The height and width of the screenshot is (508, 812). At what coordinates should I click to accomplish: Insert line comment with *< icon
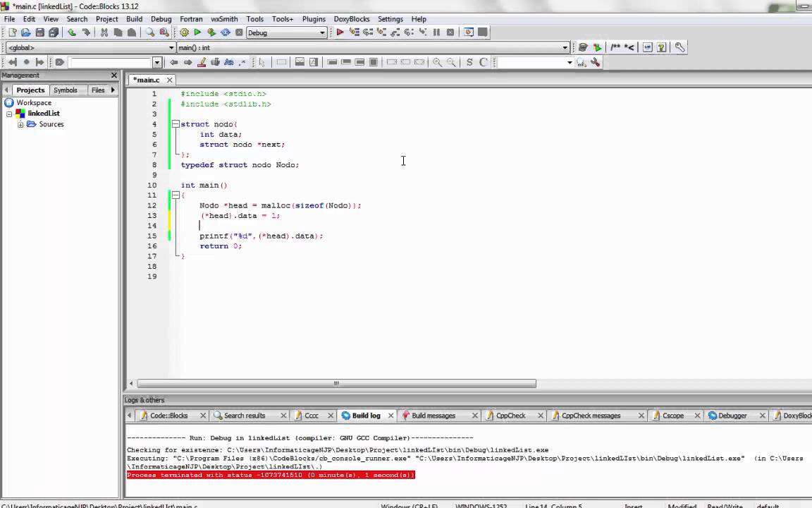629,47
